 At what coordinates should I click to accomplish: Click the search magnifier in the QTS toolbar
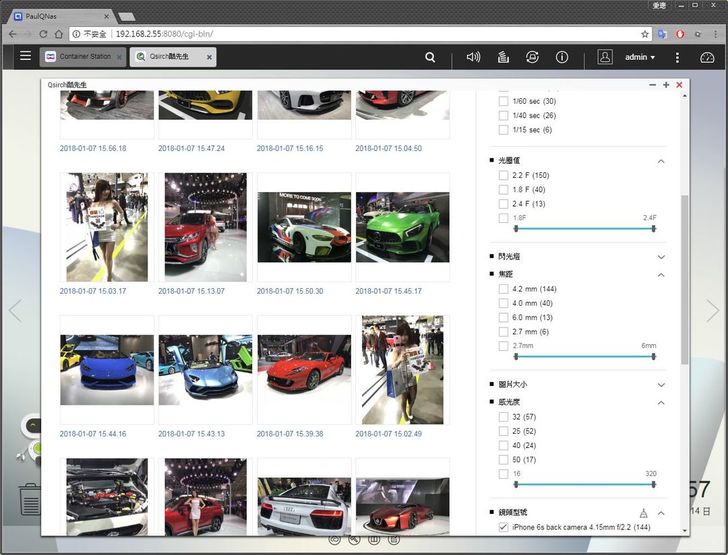[430, 57]
